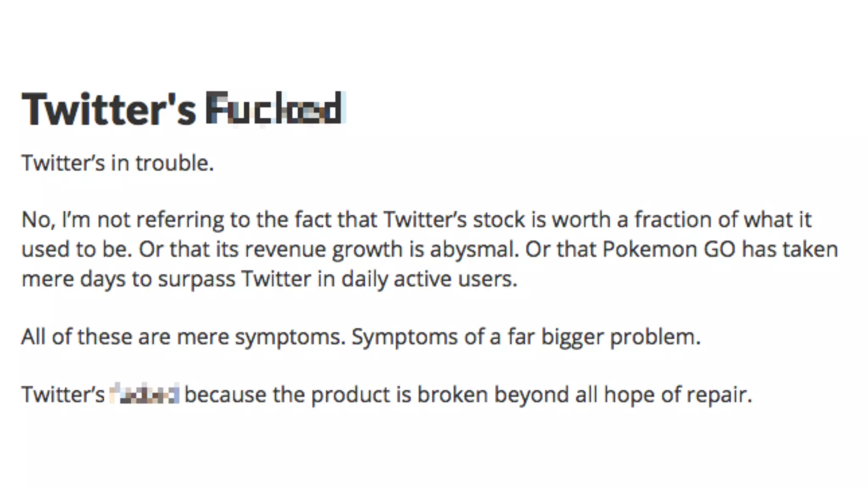Click the phrase "used to be."
The image size is (868, 488).
[x=77, y=249]
